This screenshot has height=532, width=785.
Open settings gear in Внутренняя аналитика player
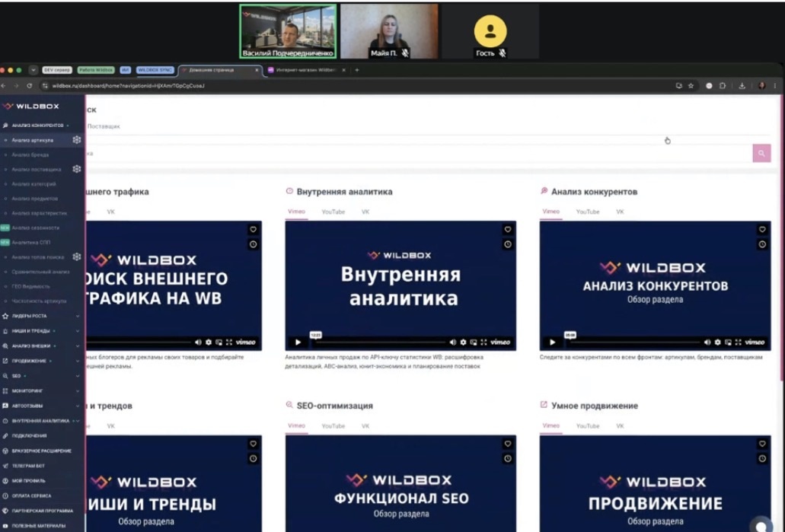tap(463, 342)
